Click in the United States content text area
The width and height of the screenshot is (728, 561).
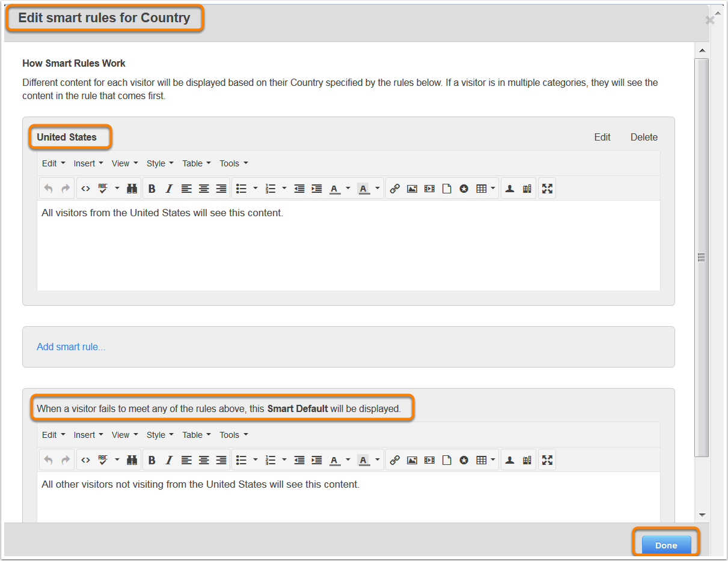click(x=348, y=252)
